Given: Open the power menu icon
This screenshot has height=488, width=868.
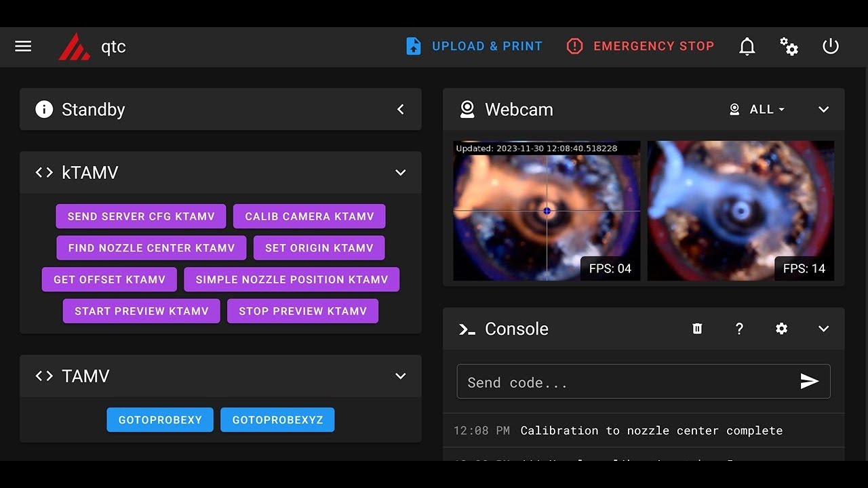Looking at the screenshot, I should click(831, 46).
